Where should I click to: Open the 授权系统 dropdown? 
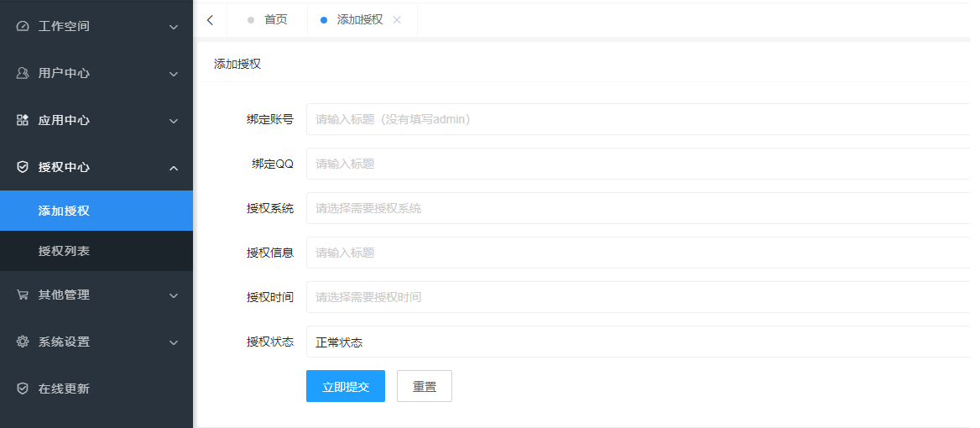point(638,208)
